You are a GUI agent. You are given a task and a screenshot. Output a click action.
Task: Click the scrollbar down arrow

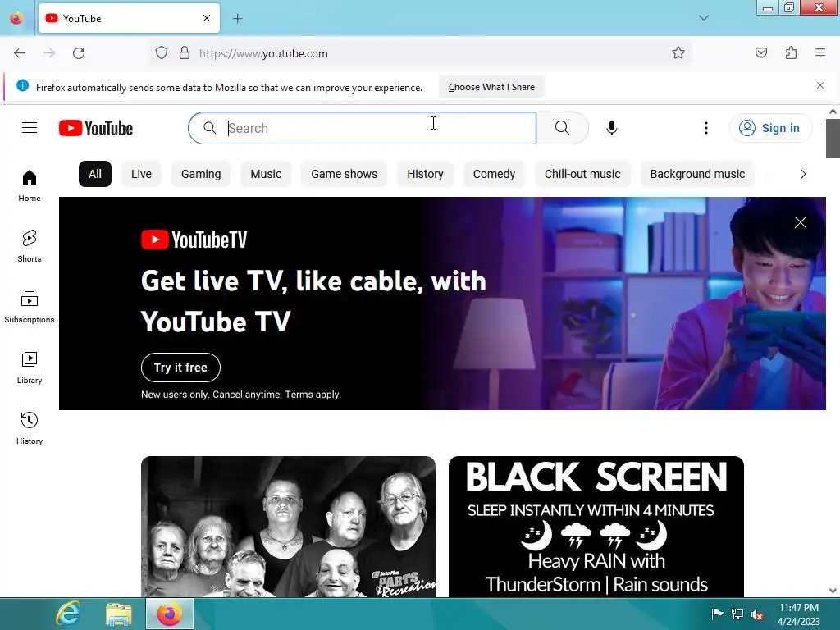[x=833, y=591]
